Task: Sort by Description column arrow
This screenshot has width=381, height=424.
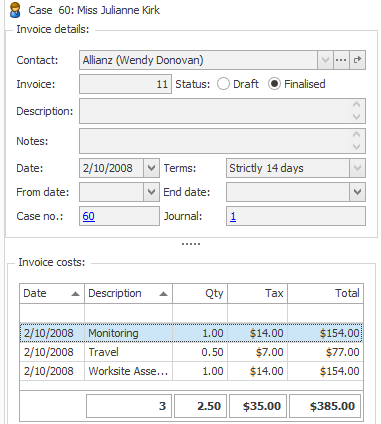Action: 163,294
